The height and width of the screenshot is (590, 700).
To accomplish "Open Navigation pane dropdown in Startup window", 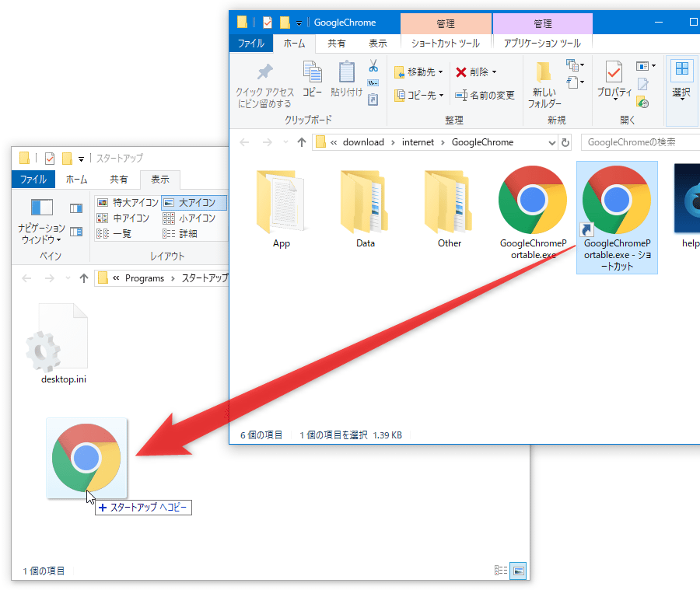I will (x=41, y=222).
